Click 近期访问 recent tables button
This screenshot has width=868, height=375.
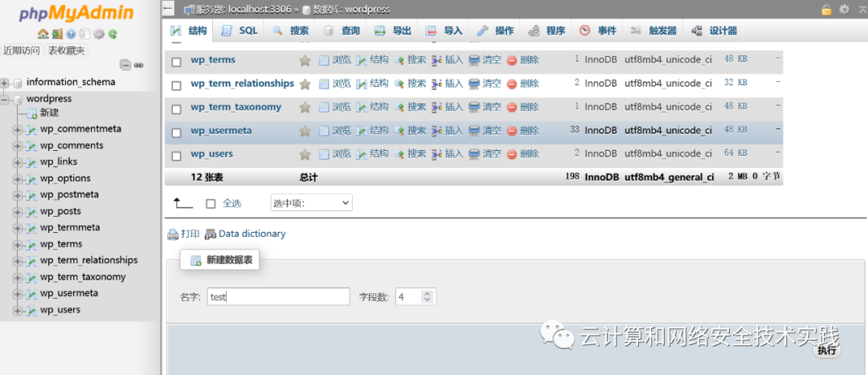click(22, 51)
